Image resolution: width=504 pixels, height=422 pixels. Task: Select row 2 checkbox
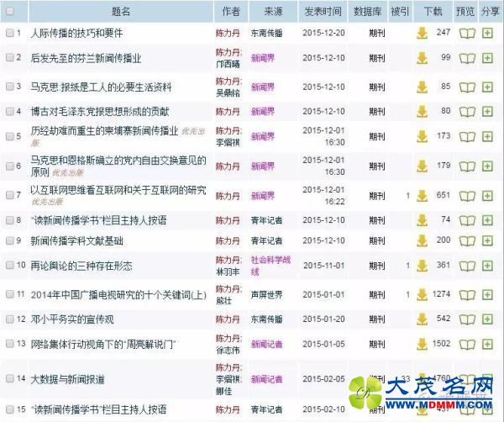click(x=10, y=57)
